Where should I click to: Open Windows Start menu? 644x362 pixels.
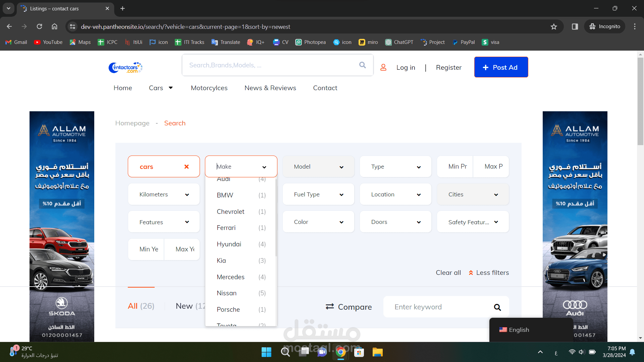coord(266,352)
